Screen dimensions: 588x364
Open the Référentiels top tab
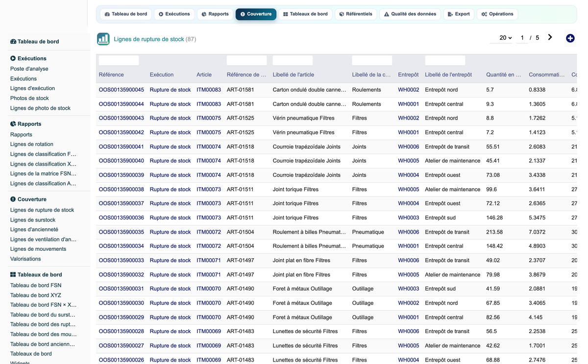pos(356,14)
